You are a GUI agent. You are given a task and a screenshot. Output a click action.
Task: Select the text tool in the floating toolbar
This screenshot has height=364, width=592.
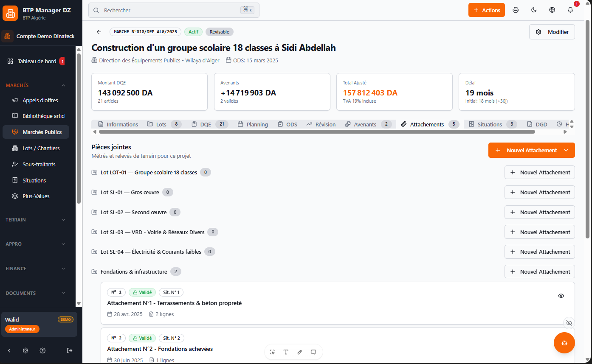pyautogui.click(x=286, y=352)
